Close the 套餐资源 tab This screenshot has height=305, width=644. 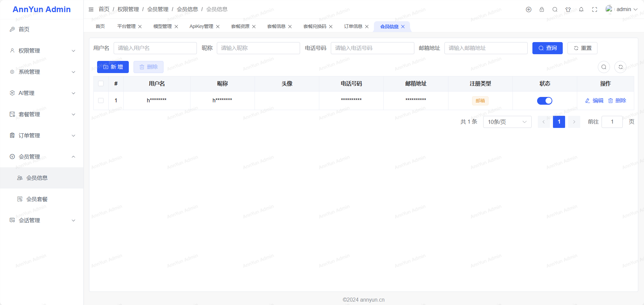[254, 27]
